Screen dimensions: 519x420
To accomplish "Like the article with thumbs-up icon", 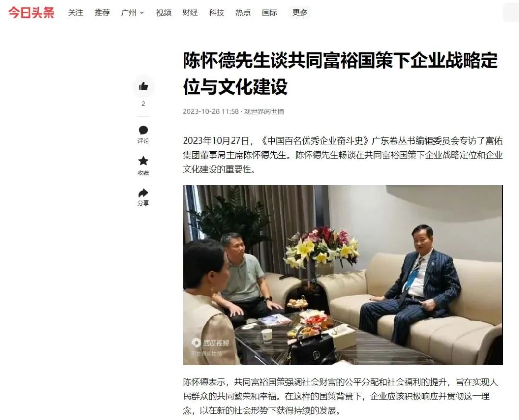I will click(x=143, y=86).
